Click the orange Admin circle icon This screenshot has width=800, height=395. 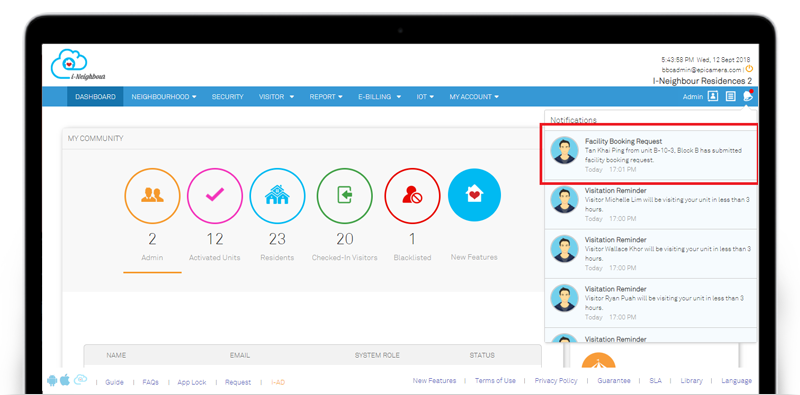point(152,196)
